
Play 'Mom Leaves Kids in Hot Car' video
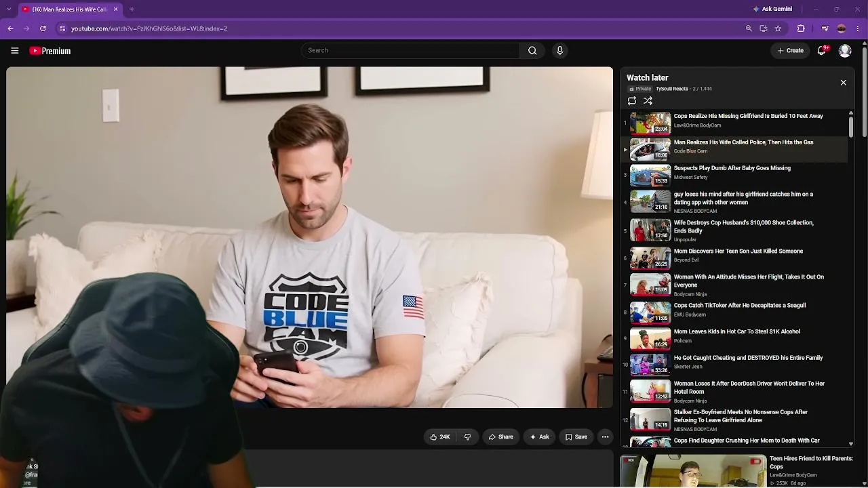pos(736,331)
